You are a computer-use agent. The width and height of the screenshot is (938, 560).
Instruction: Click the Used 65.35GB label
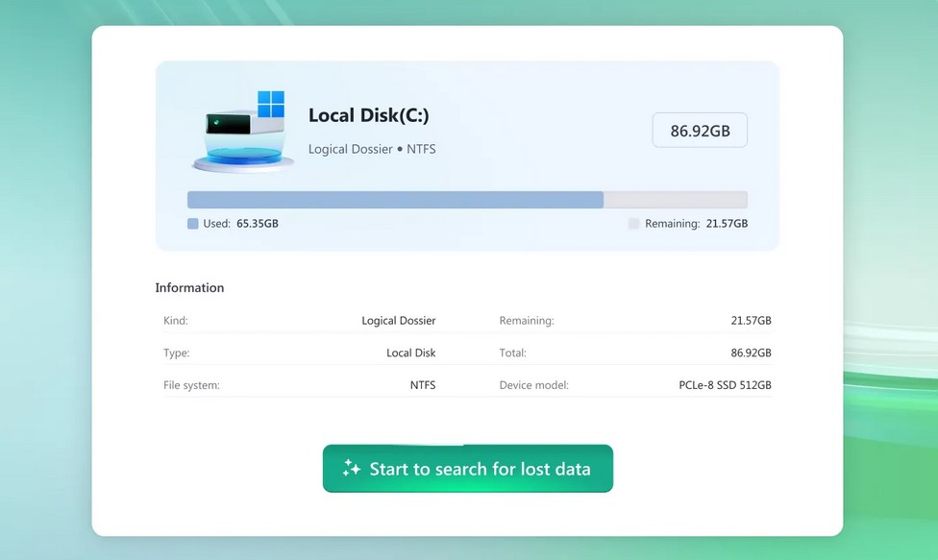[240, 224]
